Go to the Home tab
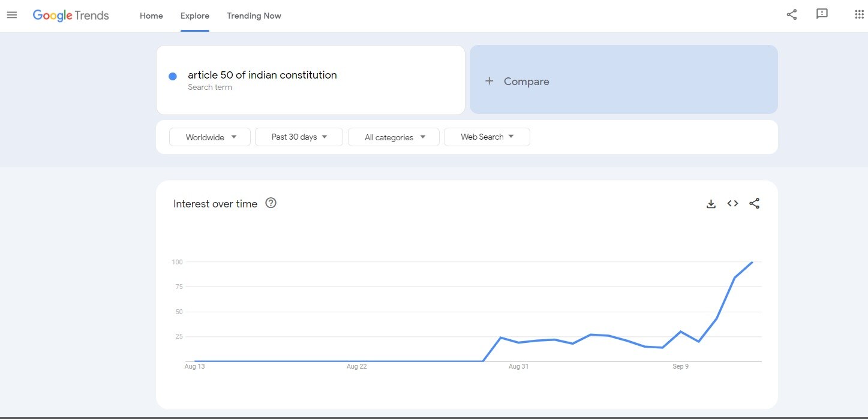This screenshot has width=868, height=419. click(x=151, y=16)
